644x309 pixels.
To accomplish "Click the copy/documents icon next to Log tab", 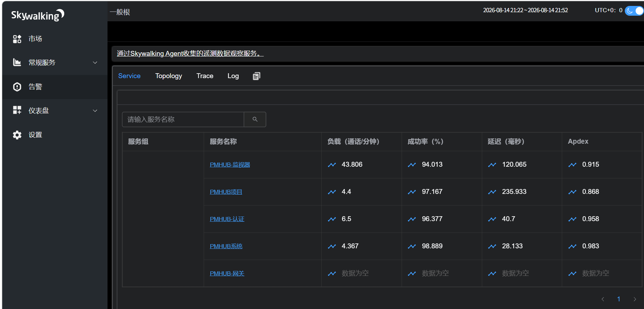I will [x=257, y=76].
